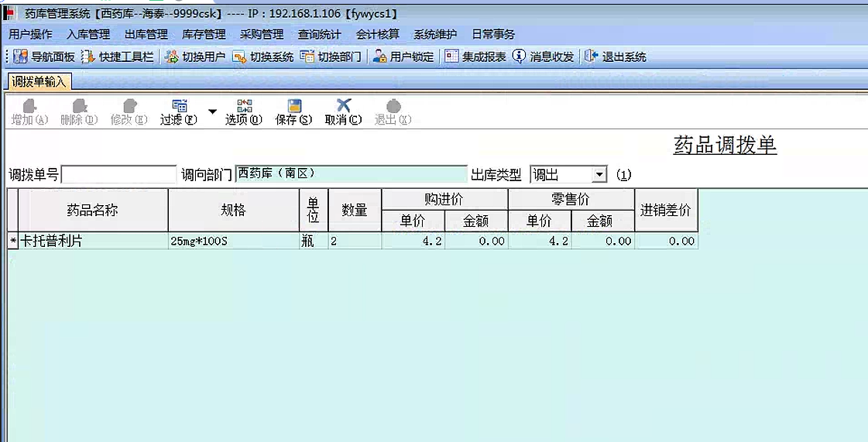Click the 进销差价 cell value 0.00
The width and height of the screenshot is (868, 442).
click(667, 241)
